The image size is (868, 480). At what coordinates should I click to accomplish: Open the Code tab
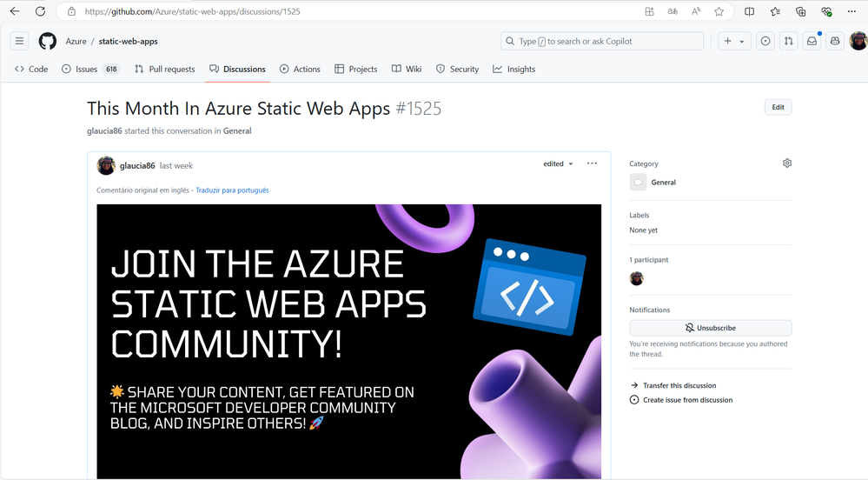pos(31,70)
